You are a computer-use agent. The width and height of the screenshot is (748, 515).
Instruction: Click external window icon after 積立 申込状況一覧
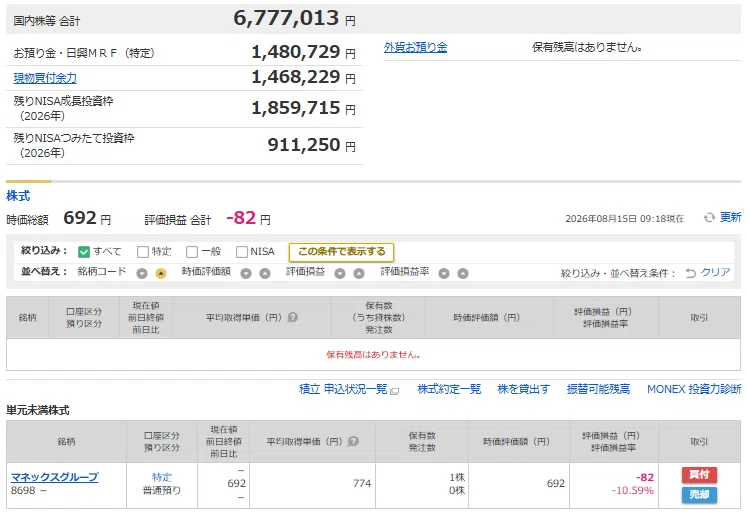click(x=395, y=391)
